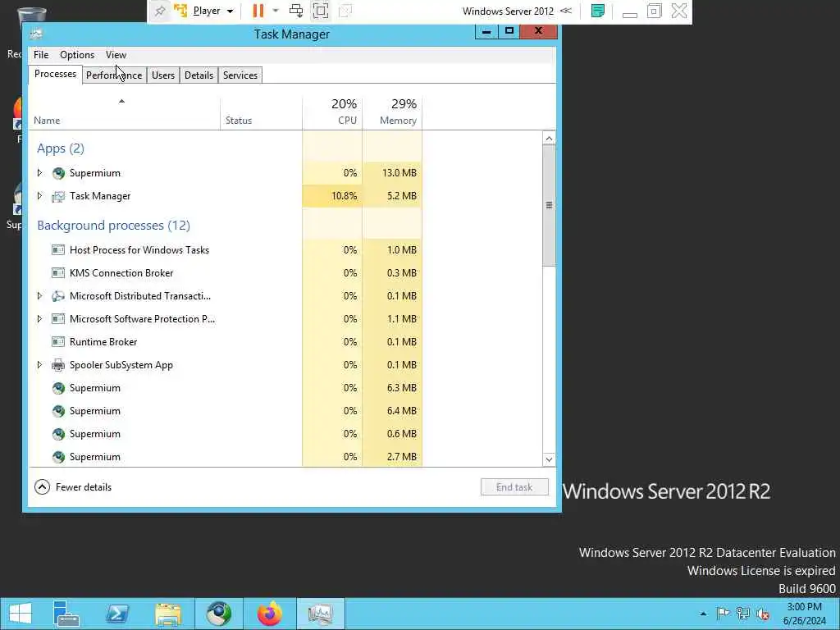Expand the Supermium app entry

39,173
